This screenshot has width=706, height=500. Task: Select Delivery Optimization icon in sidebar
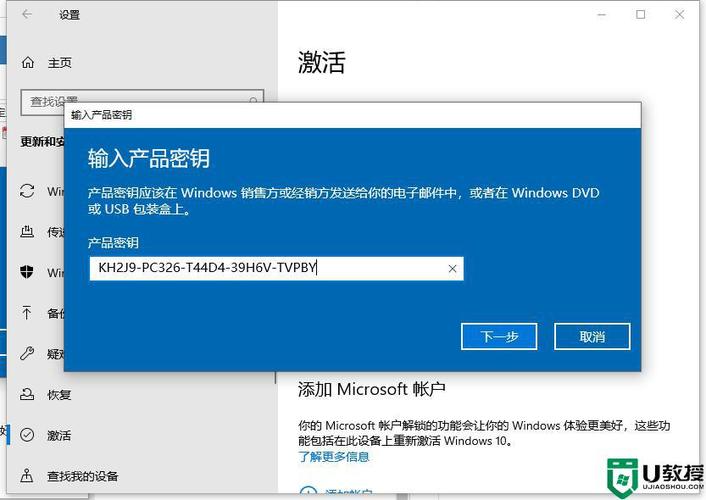point(27,232)
